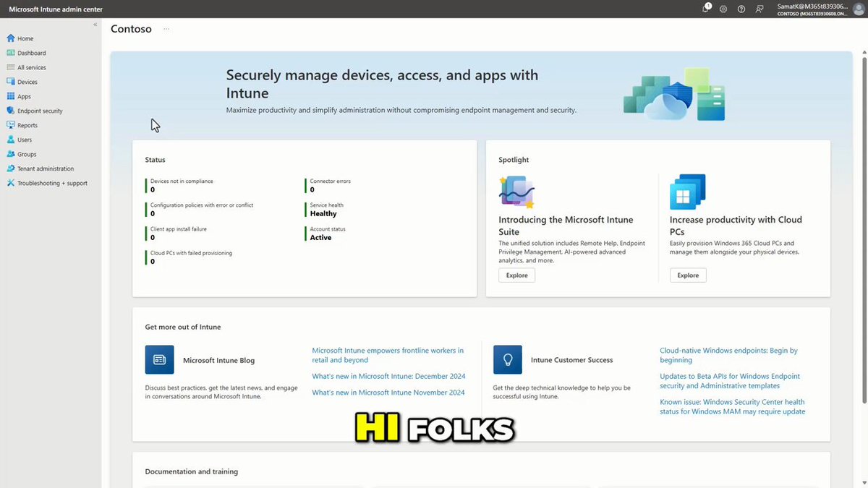Select All services in navigation

(x=32, y=67)
